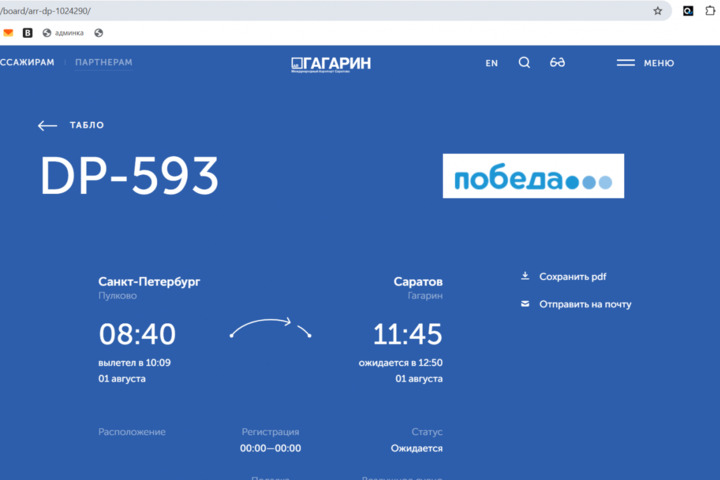Click the Регистрация time 00:00—00:00

270,448
